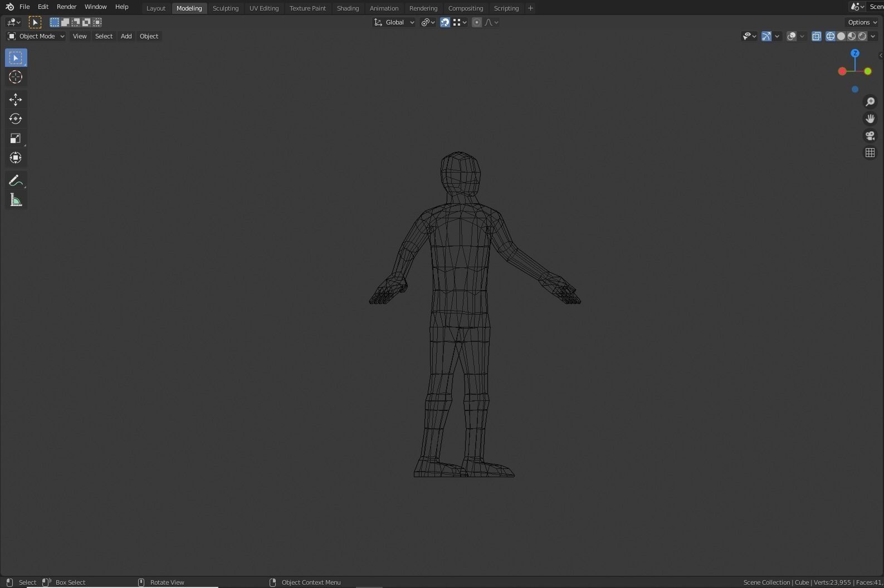Open overlays settings dropdown arrow
This screenshot has height=588, width=884.
(x=802, y=36)
